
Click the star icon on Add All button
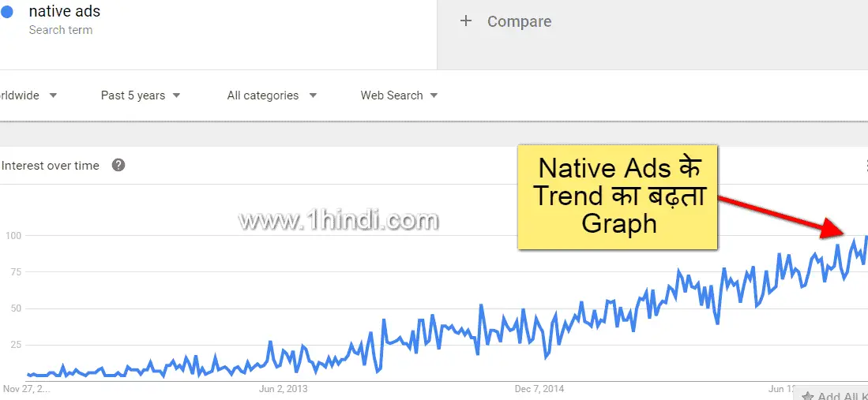click(808, 396)
